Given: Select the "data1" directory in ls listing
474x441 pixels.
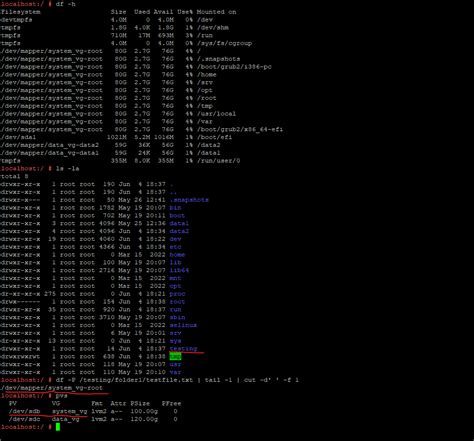Looking at the screenshot, I should (x=179, y=224).
